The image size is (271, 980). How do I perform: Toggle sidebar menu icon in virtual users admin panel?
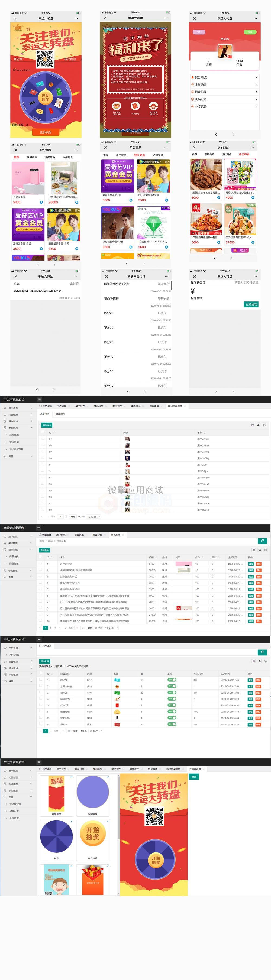[x=39, y=399]
